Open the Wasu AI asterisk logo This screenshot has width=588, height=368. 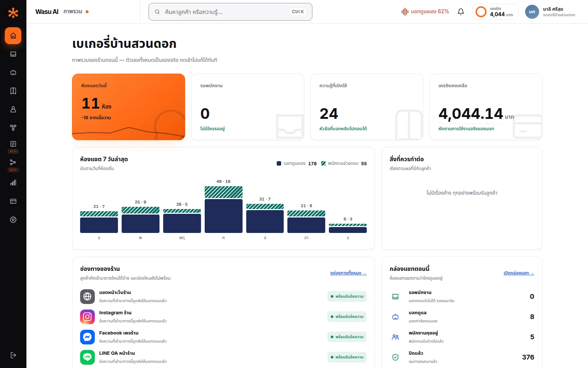(x=13, y=13)
